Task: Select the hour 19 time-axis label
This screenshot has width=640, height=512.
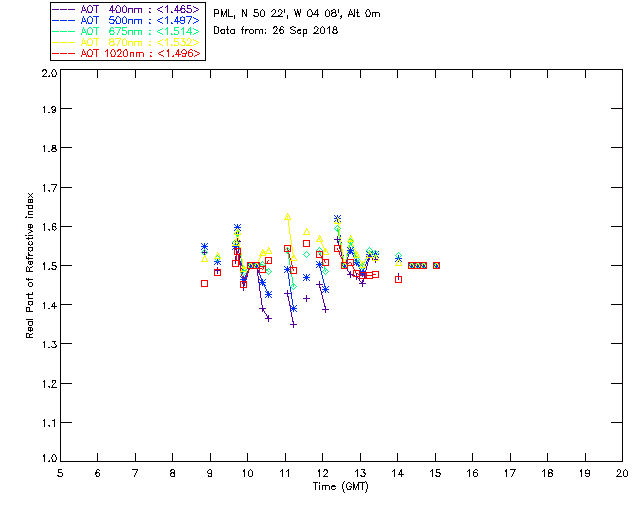Action: coord(585,473)
